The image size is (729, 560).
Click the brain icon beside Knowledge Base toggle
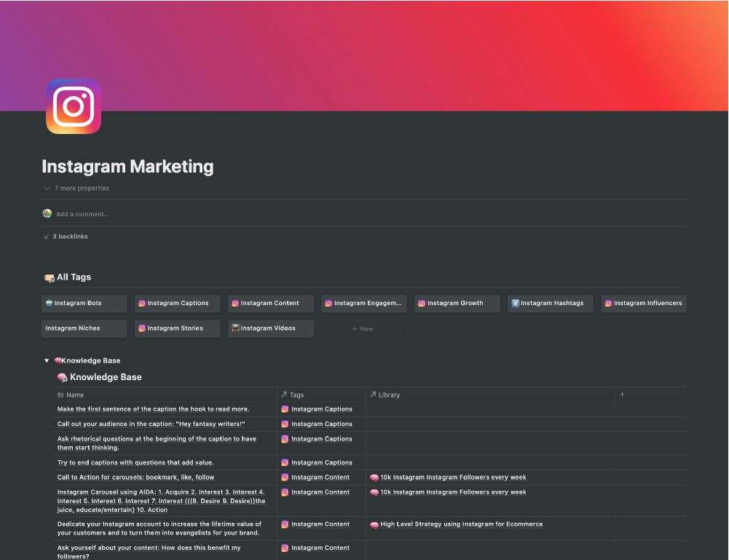click(x=58, y=360)
